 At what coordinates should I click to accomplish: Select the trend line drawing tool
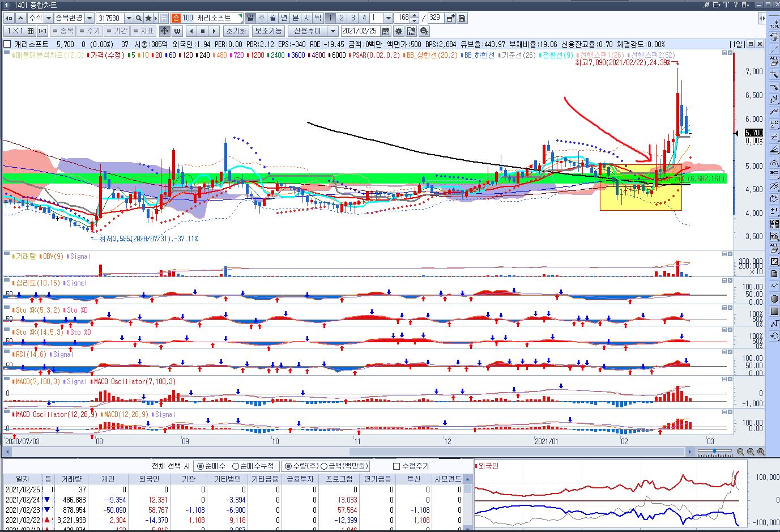[774, 49]
